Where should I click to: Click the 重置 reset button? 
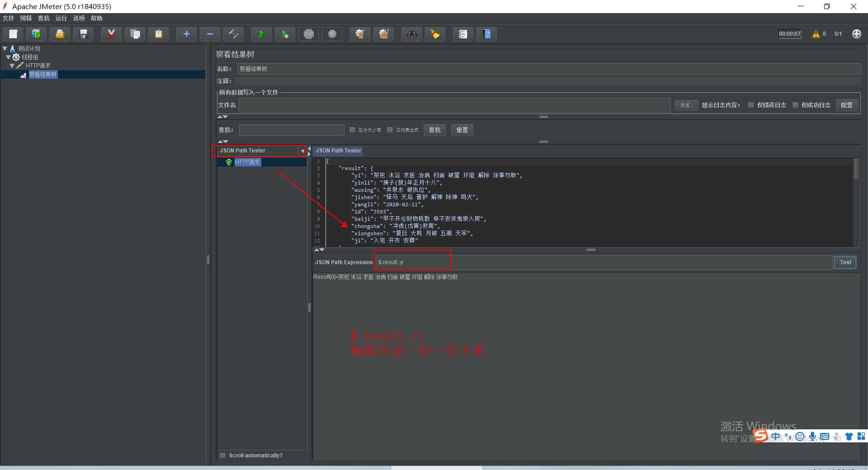click(462, 130)
